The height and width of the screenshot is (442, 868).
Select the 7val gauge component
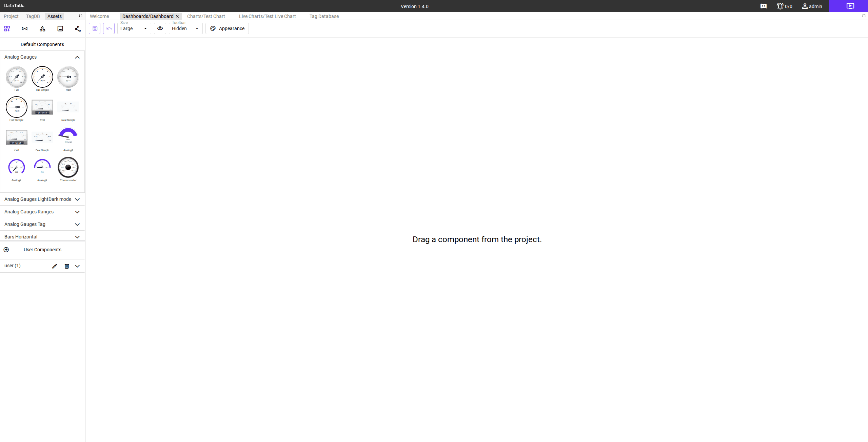pyautogui.click(x=17, y=139)
